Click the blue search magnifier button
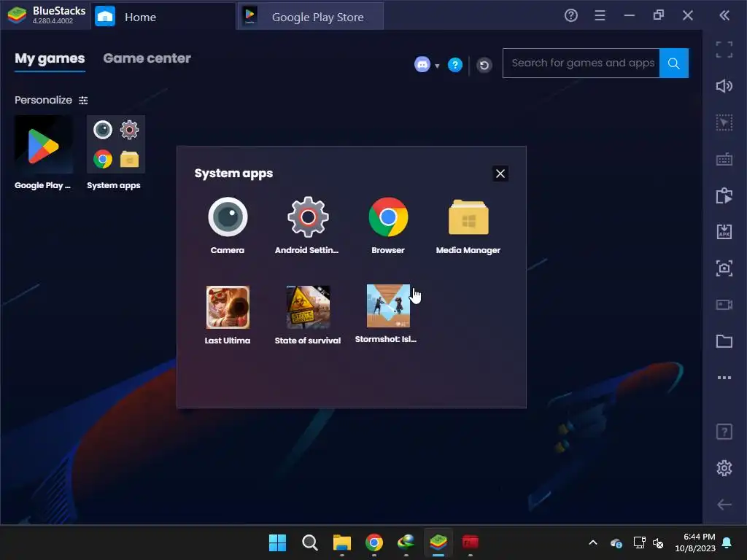Viewport: 747px width, 560px height. pos(673,63)
